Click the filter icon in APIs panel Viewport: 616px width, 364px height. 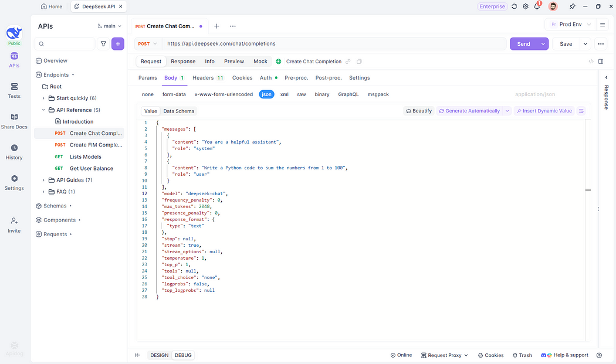pos(103,44)
